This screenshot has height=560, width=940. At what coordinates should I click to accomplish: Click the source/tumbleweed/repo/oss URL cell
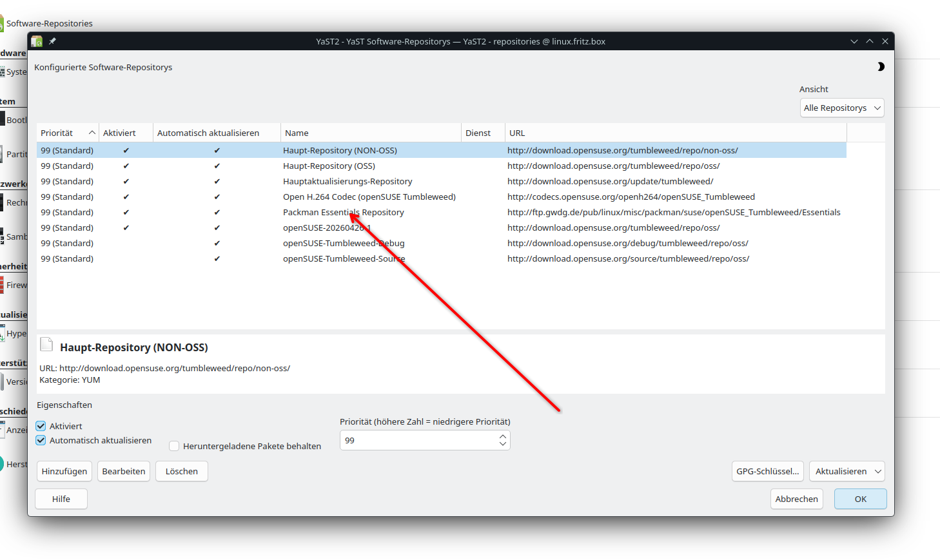tap(628, 258)
